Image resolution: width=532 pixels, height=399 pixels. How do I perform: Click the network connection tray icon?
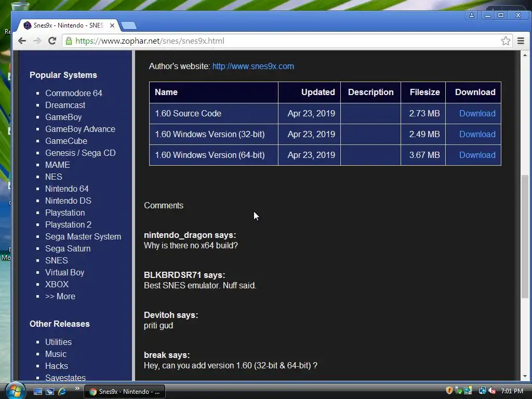click(x=482, y=391)
